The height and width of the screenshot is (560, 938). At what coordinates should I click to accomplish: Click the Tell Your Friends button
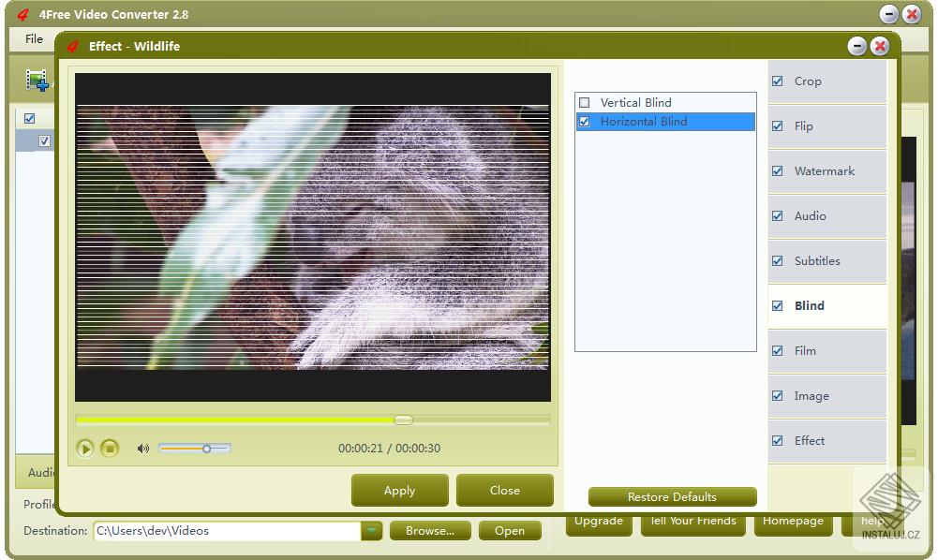point(692,521)
